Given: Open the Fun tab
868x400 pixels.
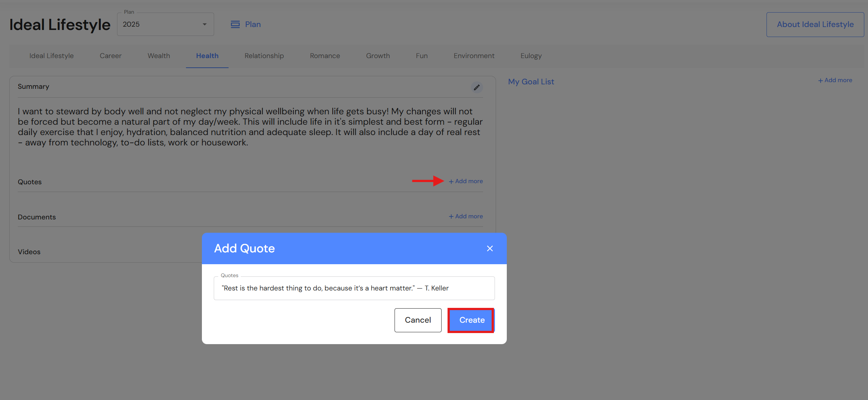Looking at the screenshot, I should pyautogui.click(x=422, y=56).
